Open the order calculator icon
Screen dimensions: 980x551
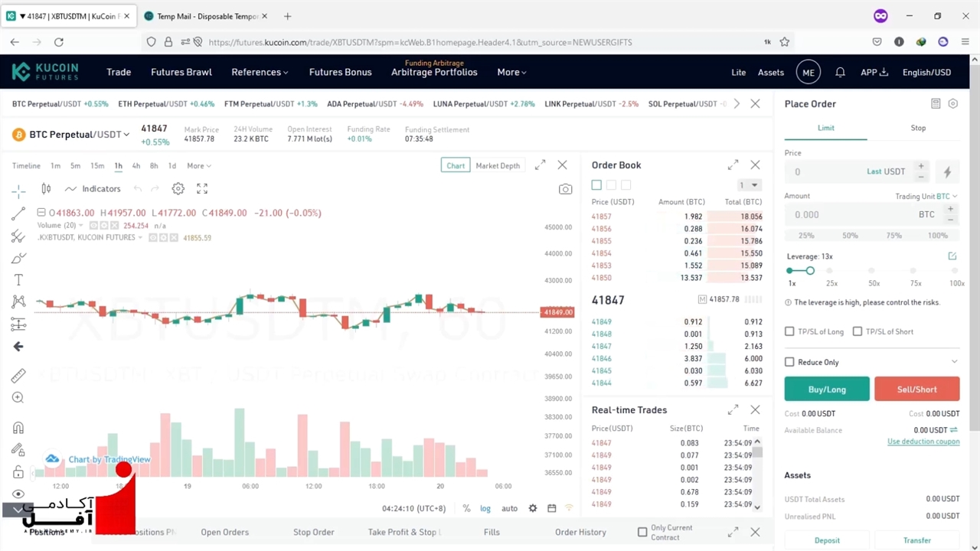(x=936, y=104)
